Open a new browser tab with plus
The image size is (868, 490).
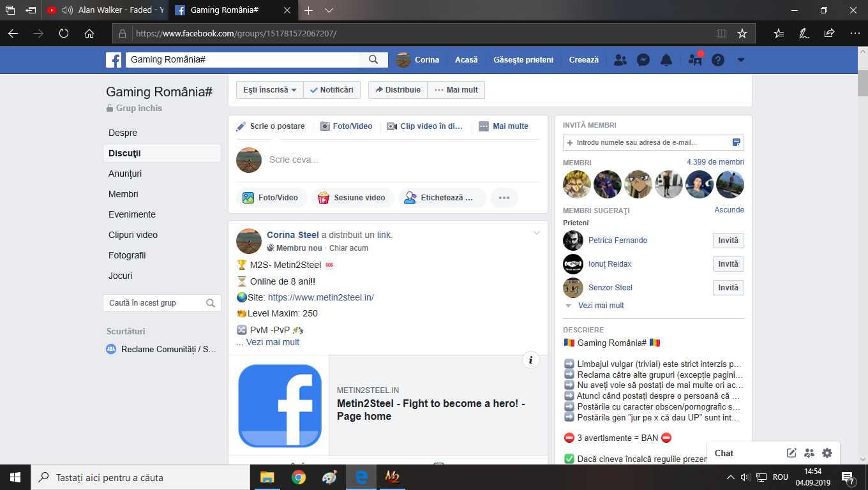coord(309,10)
